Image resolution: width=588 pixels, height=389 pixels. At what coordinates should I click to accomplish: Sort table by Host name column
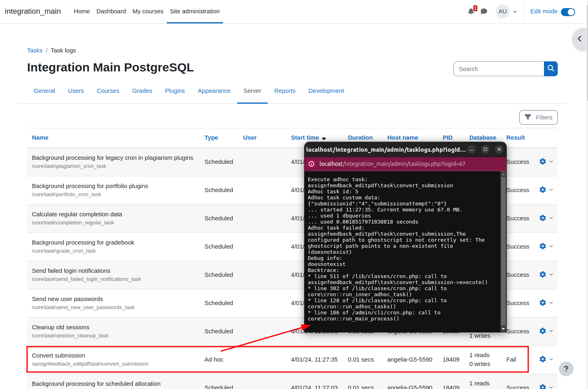(403, 138)
